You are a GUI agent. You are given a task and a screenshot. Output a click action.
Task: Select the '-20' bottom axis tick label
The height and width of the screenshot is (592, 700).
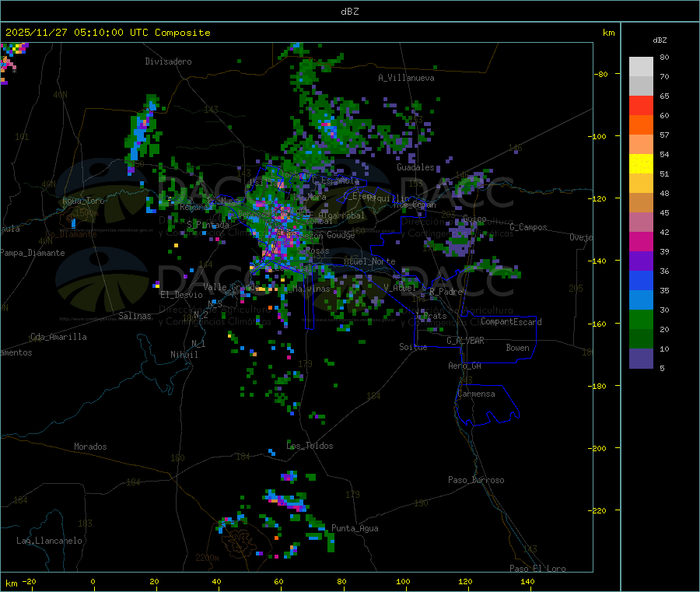pyautogui.click(x=29, y=581)
